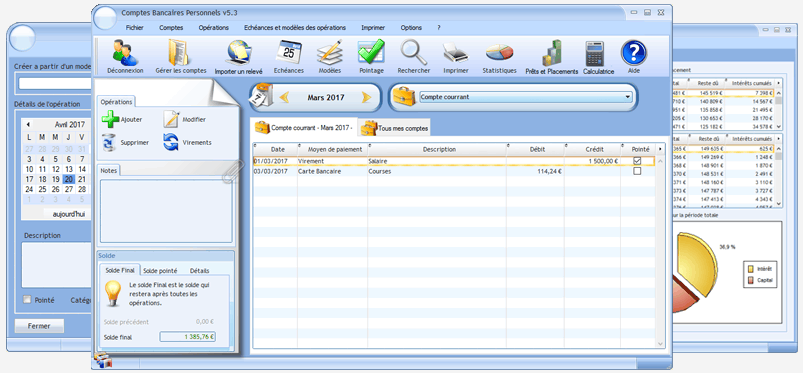803x373 pixels.
Task: Sort by Débit column header
Action: pyautogui.click(x=535, y=149)
